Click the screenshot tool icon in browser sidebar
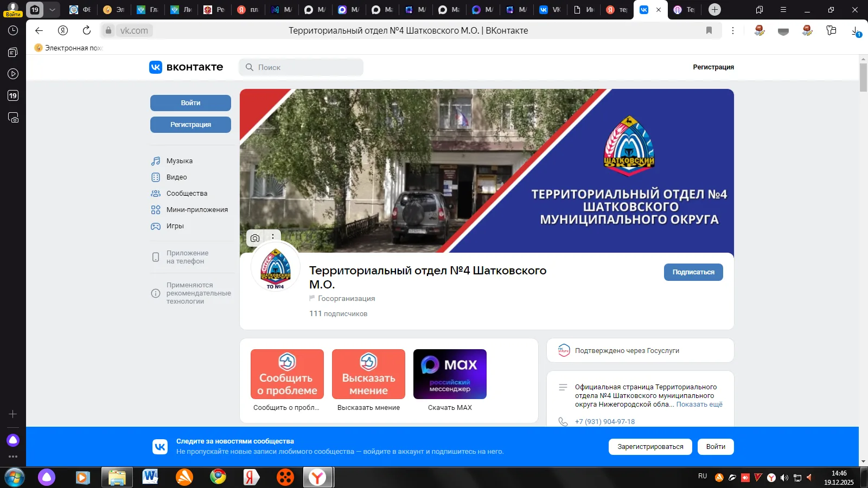 13,118
